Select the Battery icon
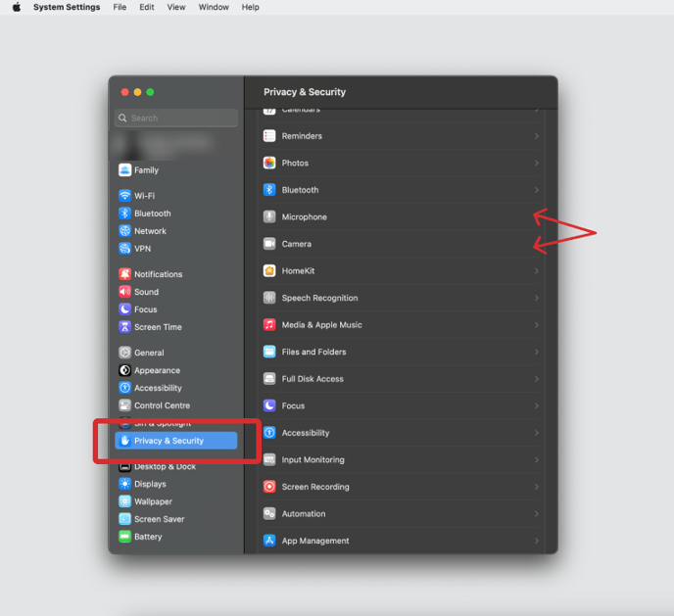Image resolution: width=674 pixels, height=616 pixels. click(x=124, y=537)
